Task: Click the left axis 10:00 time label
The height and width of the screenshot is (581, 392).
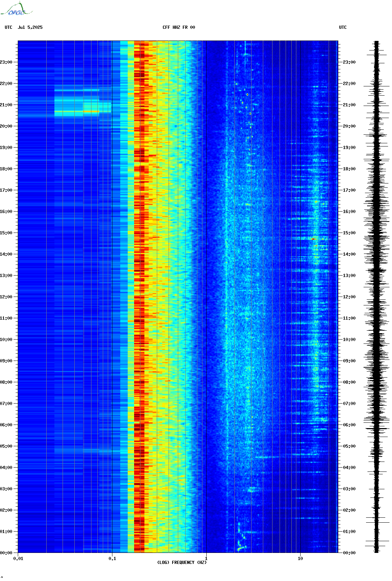Action: pos(6,340)
